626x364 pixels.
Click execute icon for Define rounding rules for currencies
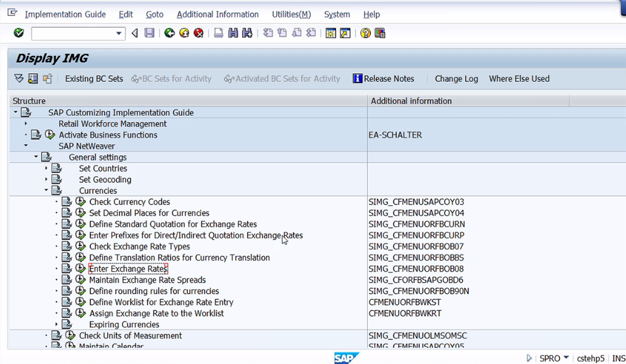[80, 291]
